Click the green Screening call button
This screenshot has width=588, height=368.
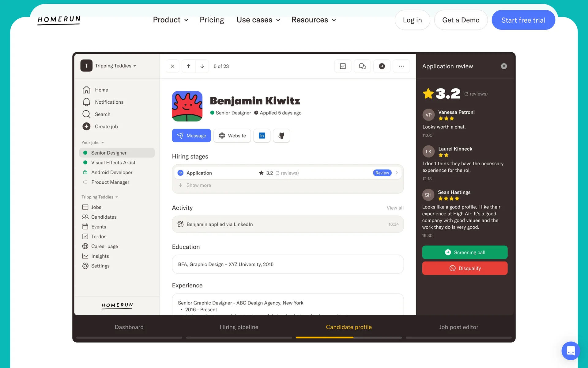(x=465, y=252)
